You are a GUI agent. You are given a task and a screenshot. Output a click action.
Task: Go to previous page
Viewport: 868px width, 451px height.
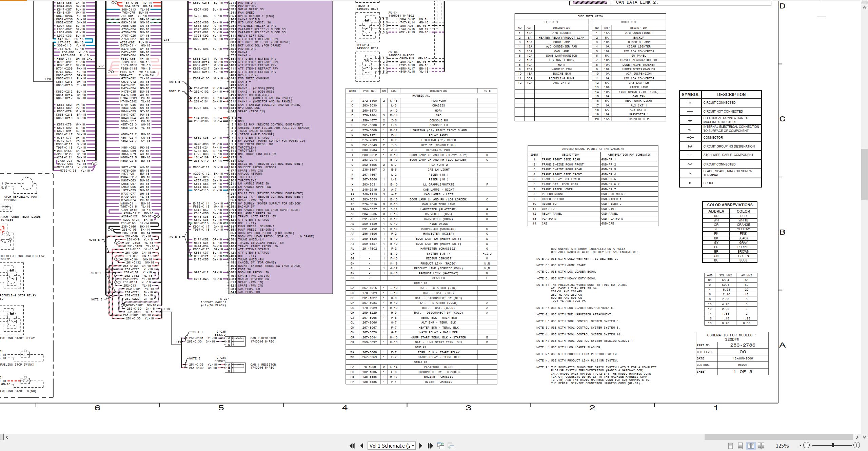[362, 446]
